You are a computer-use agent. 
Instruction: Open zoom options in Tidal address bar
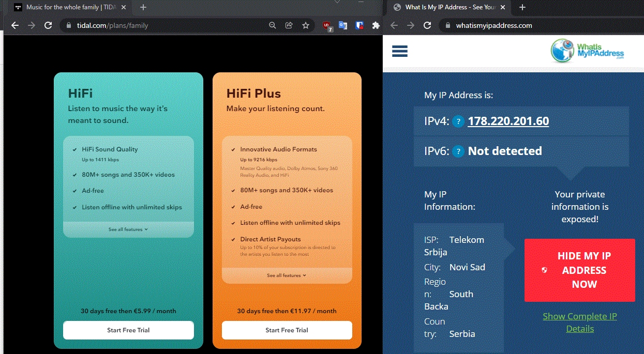[273, 25]
